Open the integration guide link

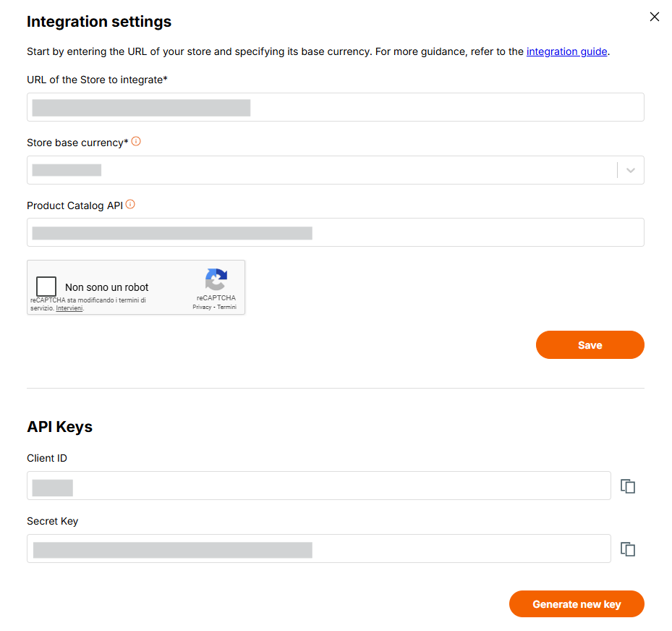pos(566,51)
